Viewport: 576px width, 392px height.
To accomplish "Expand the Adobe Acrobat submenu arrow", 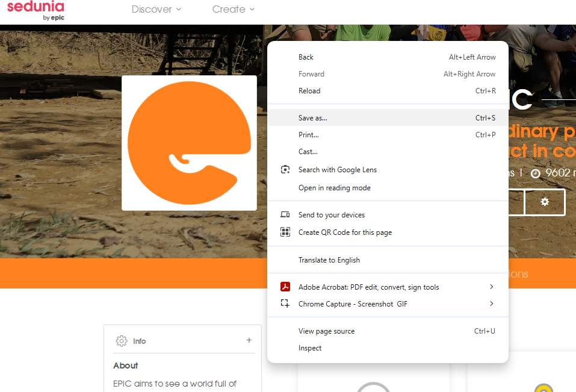I will coord(492,287).
